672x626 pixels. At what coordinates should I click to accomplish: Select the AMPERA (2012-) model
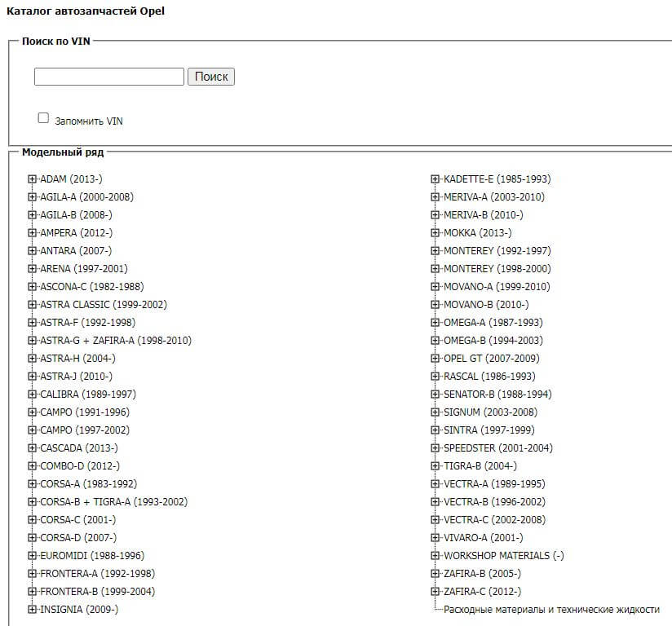point(76,233)
